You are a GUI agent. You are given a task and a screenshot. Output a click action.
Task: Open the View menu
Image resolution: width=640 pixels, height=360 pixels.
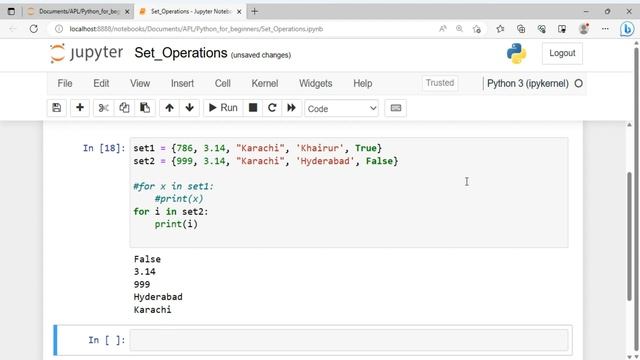pyautogui.click(x=140, y=84)
